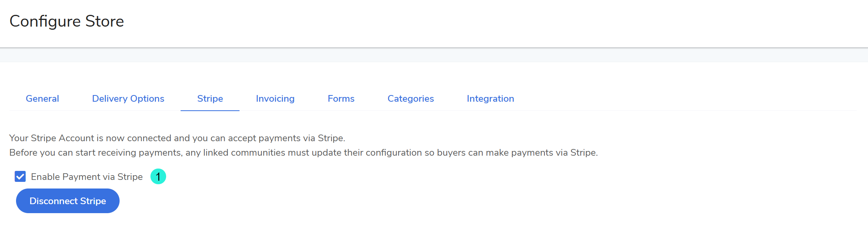
Task: Click the word "Configure" in the page title
Action: coord(45,21)
